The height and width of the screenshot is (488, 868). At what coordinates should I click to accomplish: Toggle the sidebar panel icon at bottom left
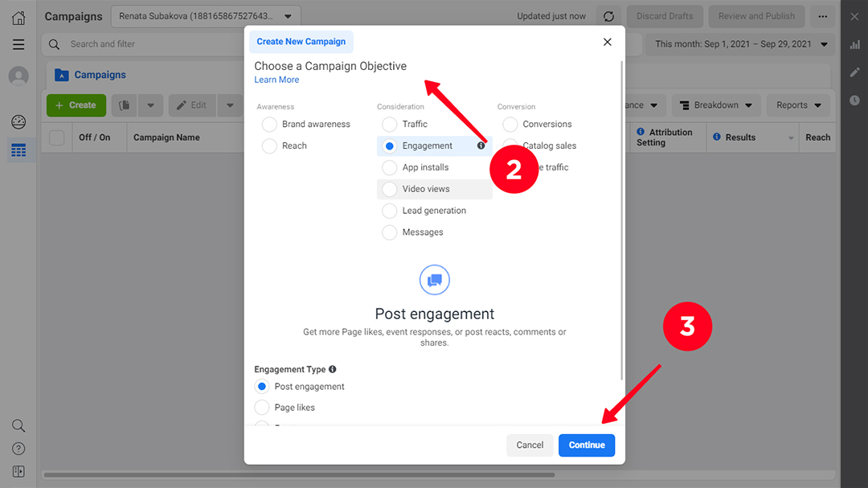(x=18, y=471)
